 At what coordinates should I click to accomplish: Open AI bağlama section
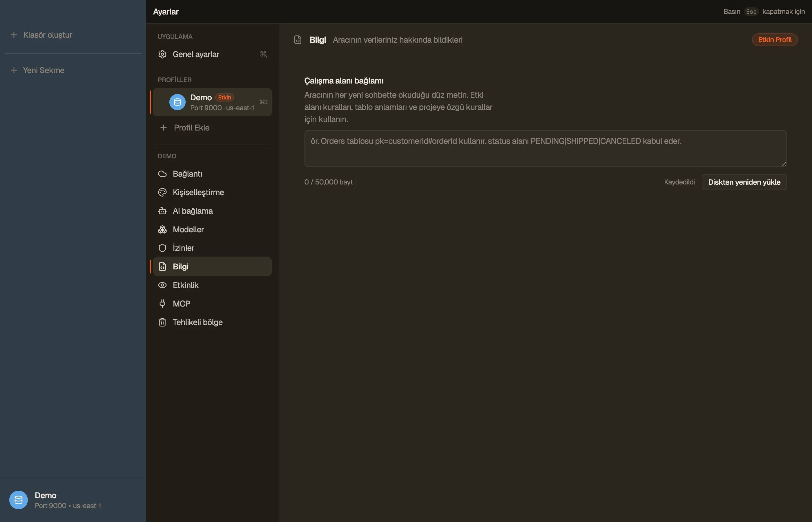point(212,211)
